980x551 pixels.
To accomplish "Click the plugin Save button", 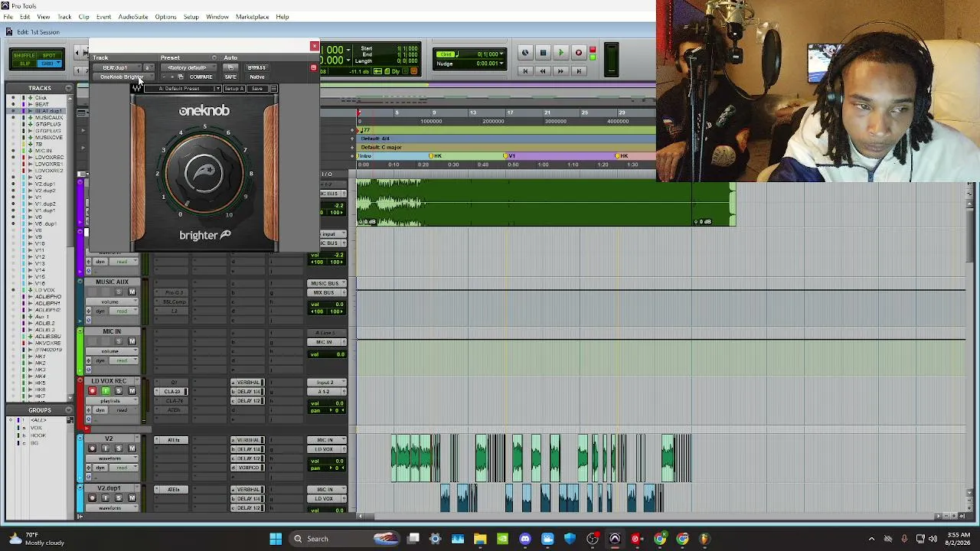I will click(x=256, y=89).
